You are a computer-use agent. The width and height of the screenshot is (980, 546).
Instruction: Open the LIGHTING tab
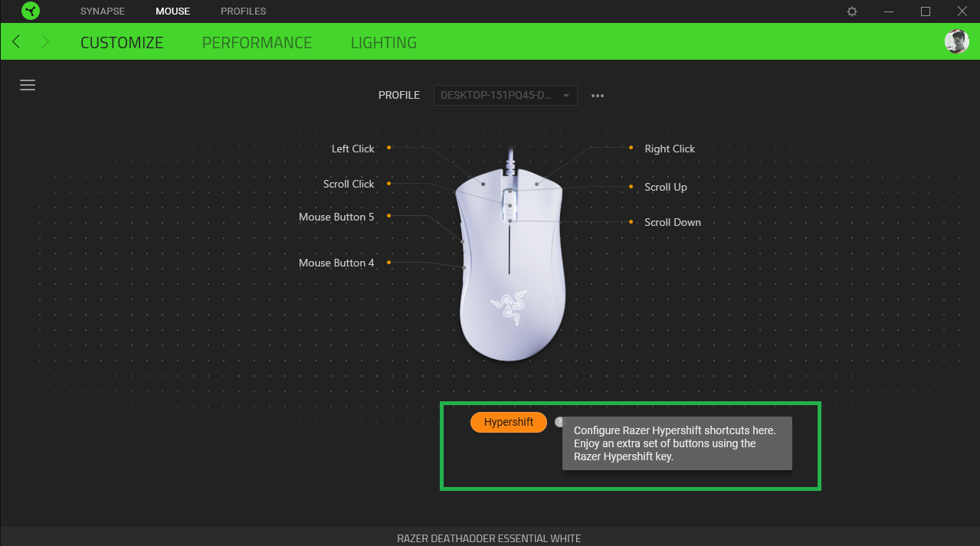click(x=384, y=43)
